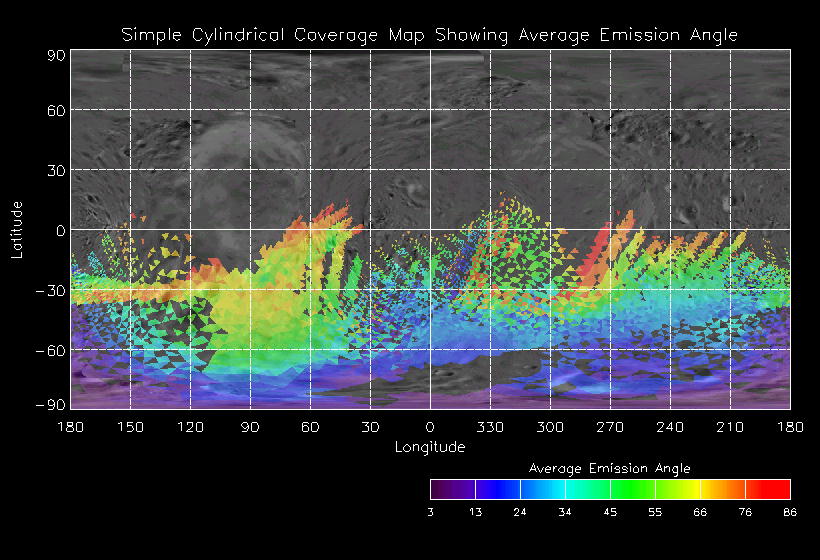The height and width of the screenshot is (560, 820).
Task: Click the legend value '3'
Action: [x=430, y=512]
